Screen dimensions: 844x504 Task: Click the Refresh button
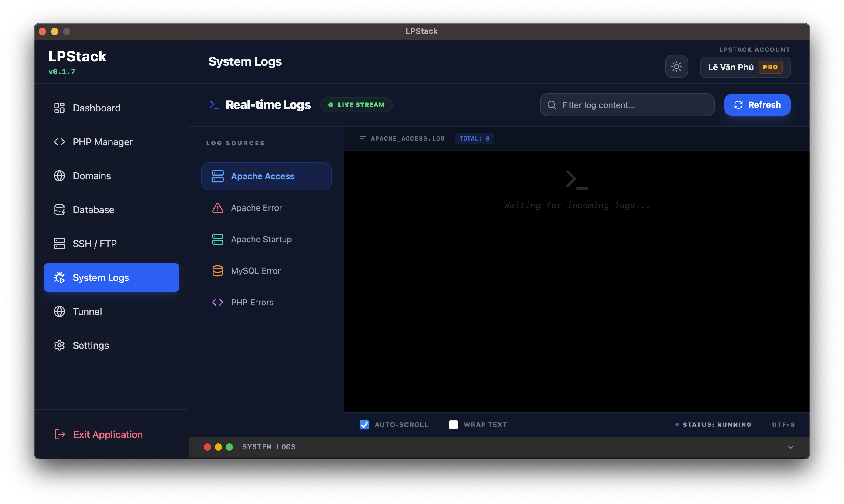(x=757, y=104)
